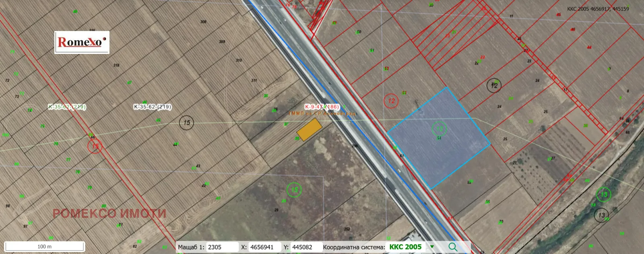This screenshot has width=644, height=254.
Task: Focus the Мащаб scale input field
Action: point(222,247)
